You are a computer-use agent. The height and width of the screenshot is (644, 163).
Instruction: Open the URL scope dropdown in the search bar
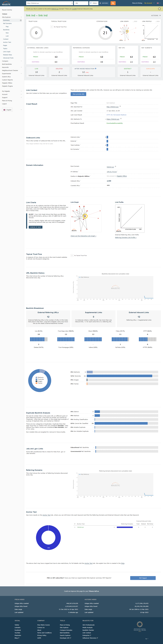pyautogui.click(x=81, y=3)
